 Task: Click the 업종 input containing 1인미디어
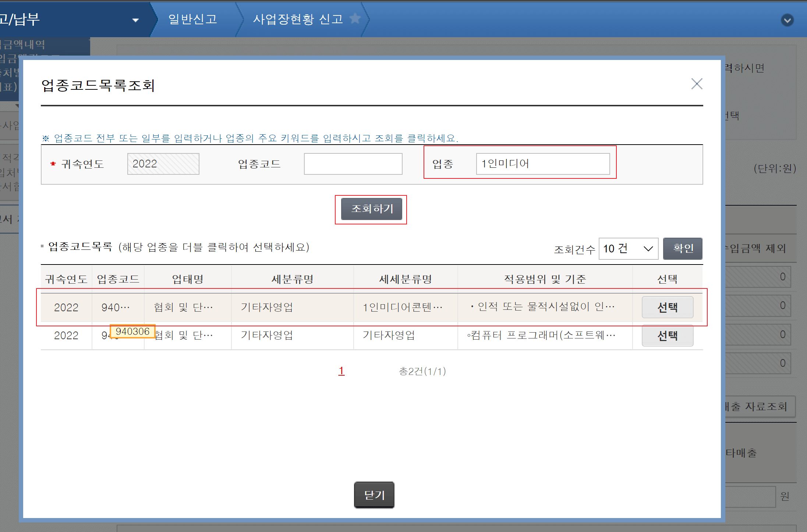click(542, 164)
